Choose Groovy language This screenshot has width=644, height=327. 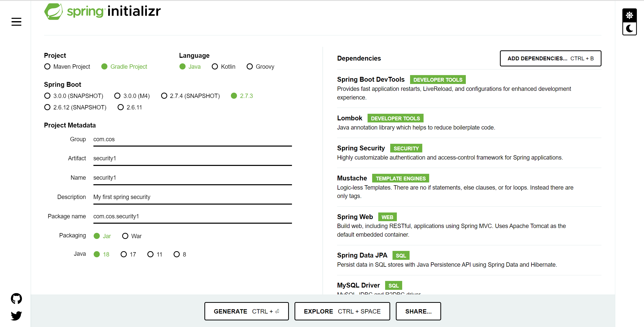260,67
